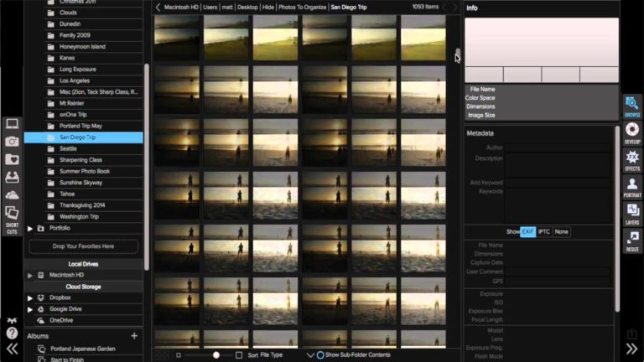Click the Description metadata field
The width and height of the screenshot is (644, 362).
pyautogui.click(x=558, y=165)
